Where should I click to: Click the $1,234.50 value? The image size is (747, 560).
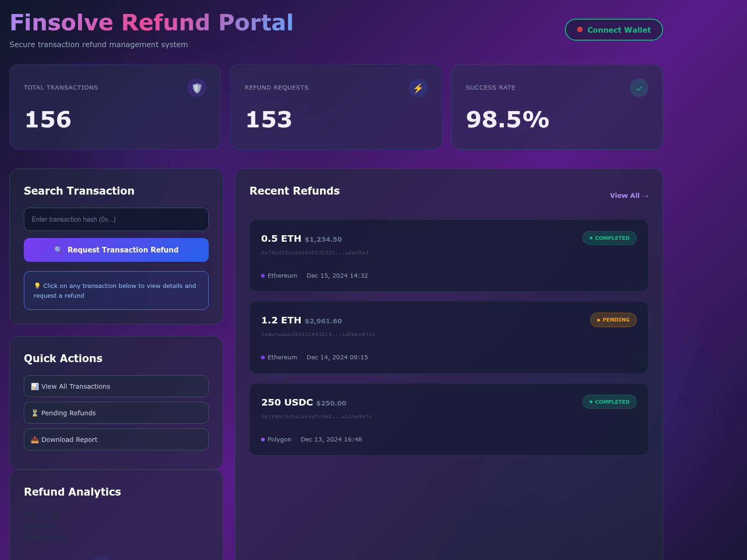pos(323,239)
